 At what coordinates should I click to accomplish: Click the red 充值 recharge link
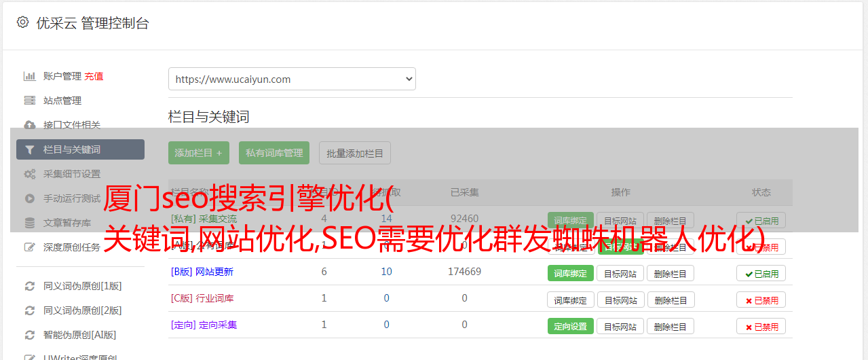click(94, 76)
